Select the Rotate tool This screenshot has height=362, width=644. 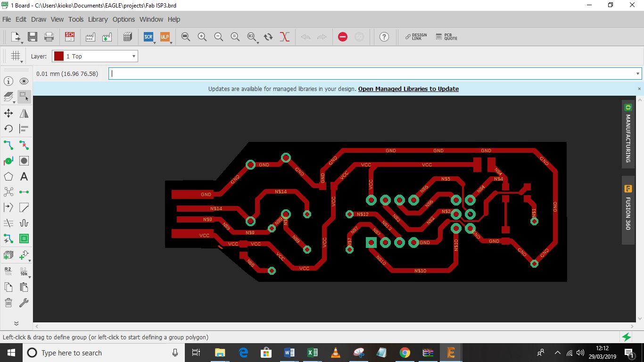pyautogui.click(x=8, y=129)
